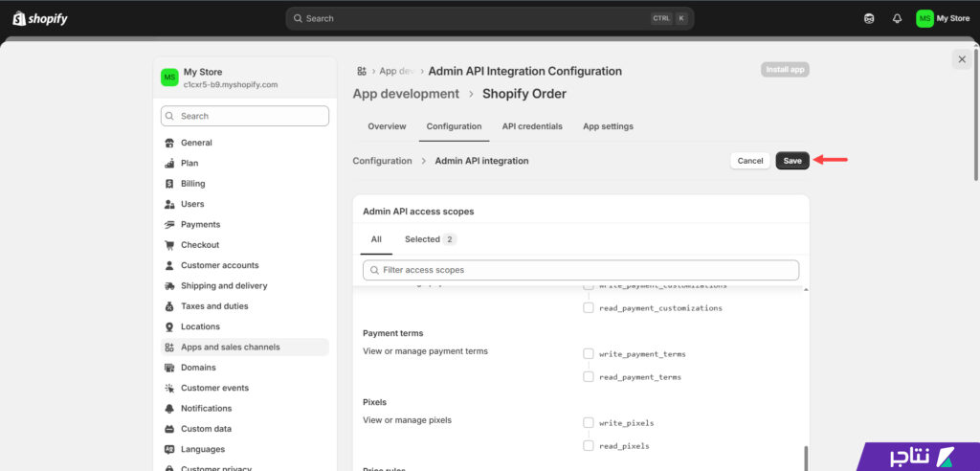This screenshot has width=980, height=471.
Task: Open Taxes and duties icon
Action: pyautogui.click(x=169, y=306)
